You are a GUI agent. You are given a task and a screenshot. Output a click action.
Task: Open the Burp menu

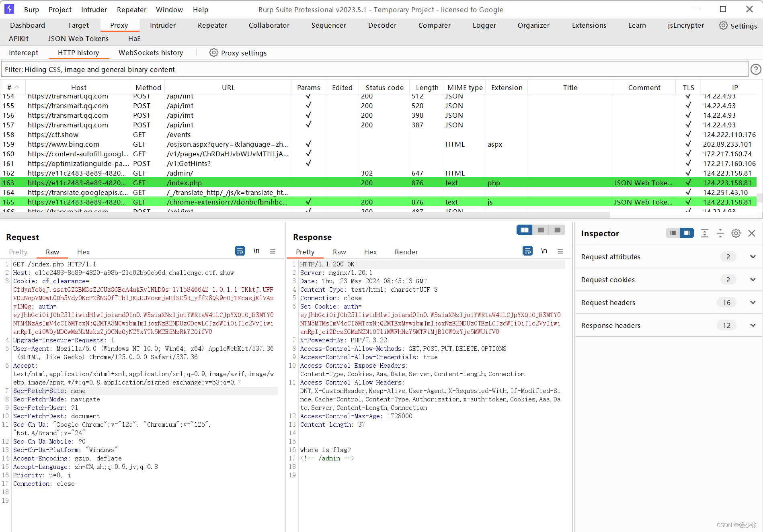click(31, 10)
